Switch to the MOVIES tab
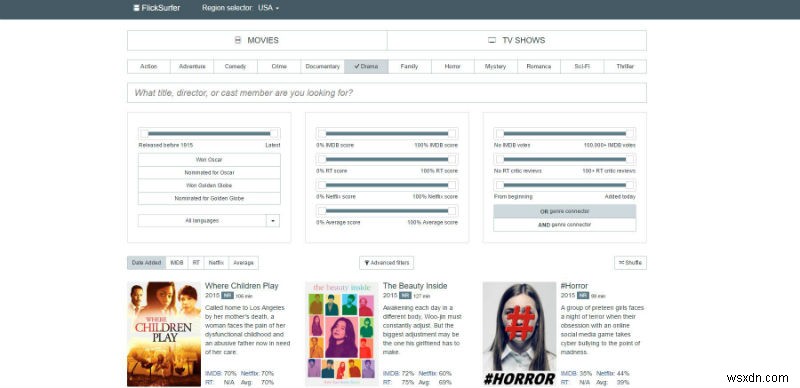800x388 pixels. pos(257,40)
